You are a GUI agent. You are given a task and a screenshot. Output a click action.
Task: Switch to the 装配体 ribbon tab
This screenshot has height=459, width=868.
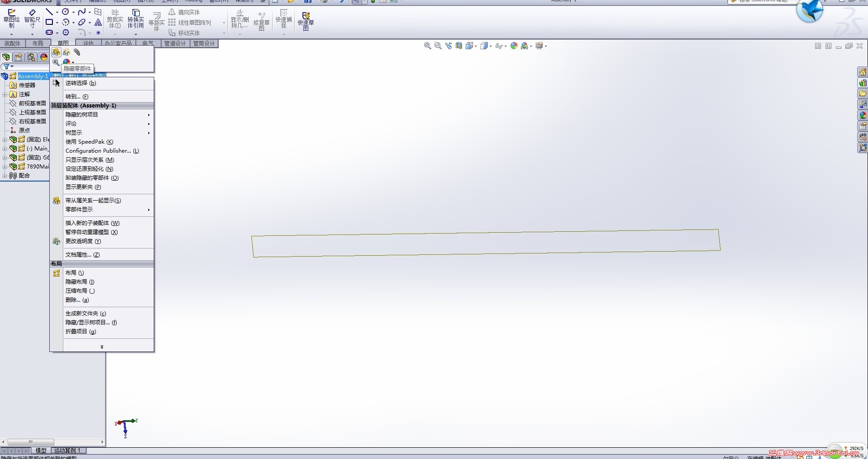pyautogui.click(x=13, y=43)
